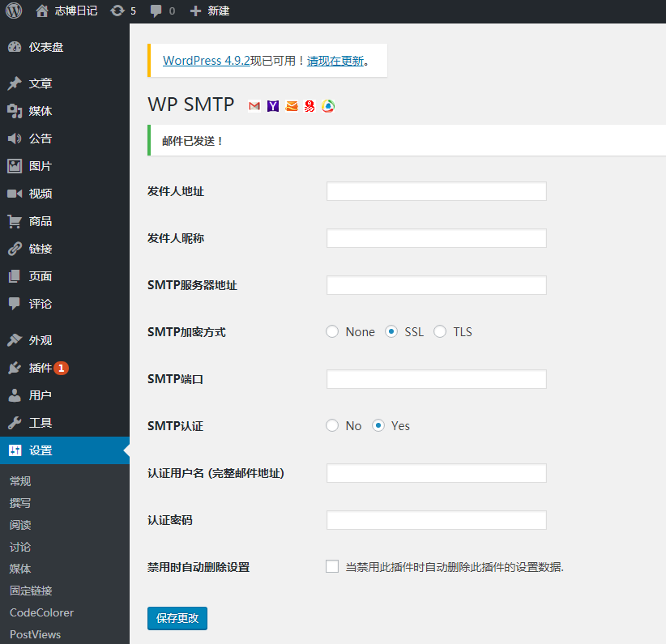This screenshot has height=644, width=666.
Task: Click the speech bubble icon for 评论
Action: coord(15,304)
